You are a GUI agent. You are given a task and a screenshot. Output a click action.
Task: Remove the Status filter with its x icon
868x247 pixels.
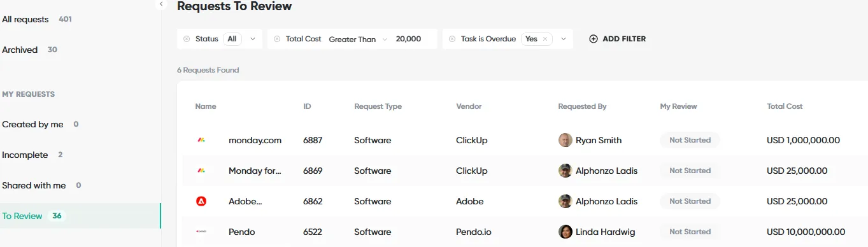coord(187,39)
